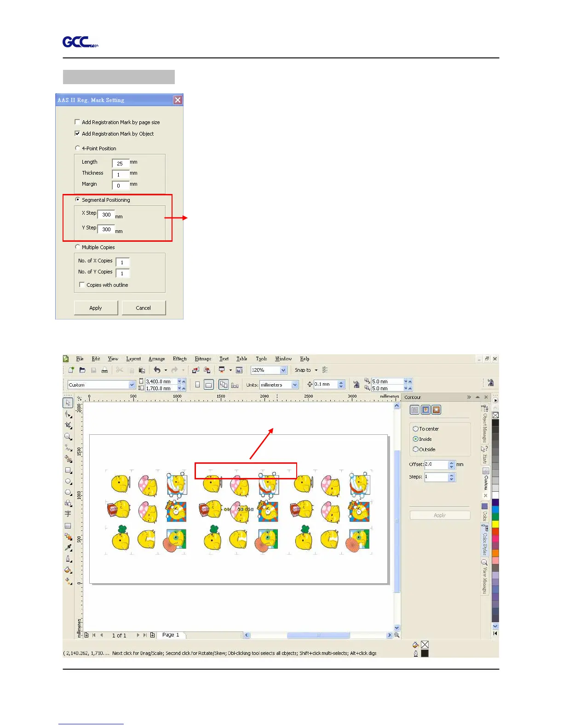Enable Copies with outline checkbox
This screenshot has width=563, height=728.
pyautogui.click(x=82, y=285)
